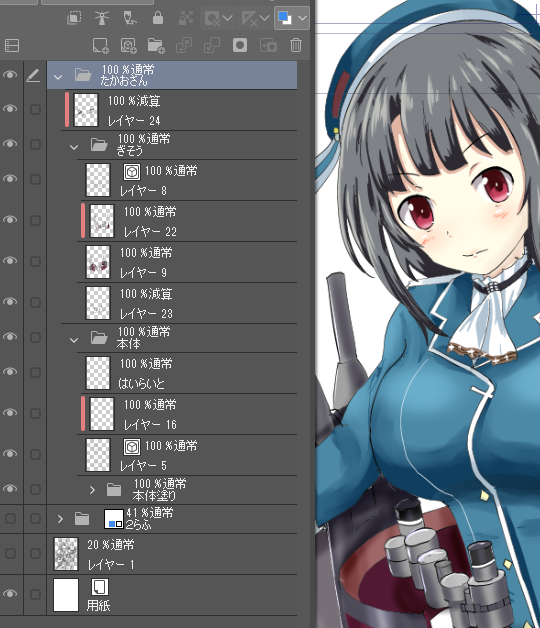Click the folder icon of たかおさん
This screenshot has height=628, width=540.
[x=83, y=75]
